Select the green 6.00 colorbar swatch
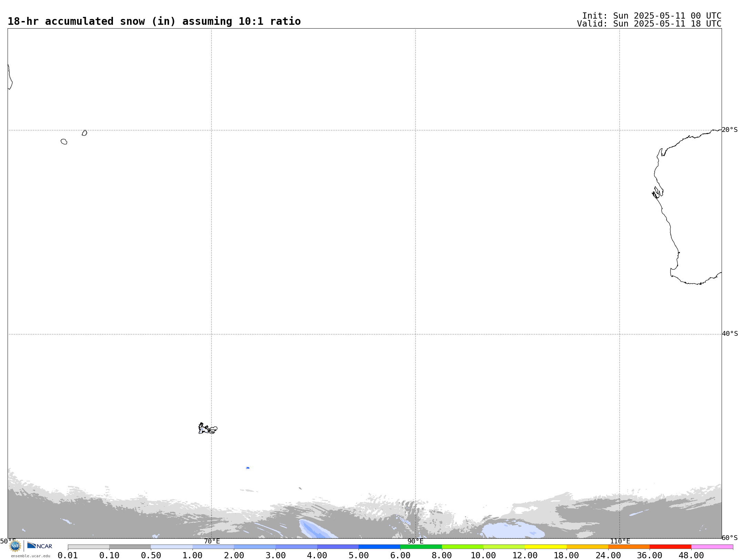 pos(421,547)
